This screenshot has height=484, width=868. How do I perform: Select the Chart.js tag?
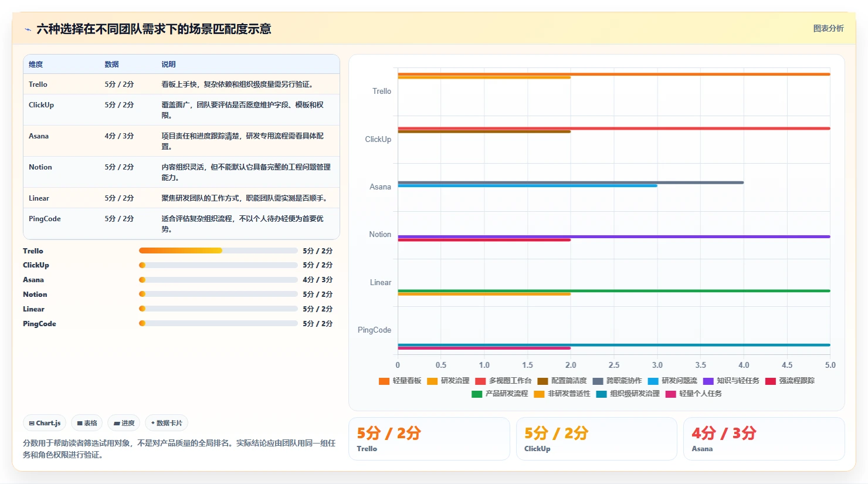[45, 423]
